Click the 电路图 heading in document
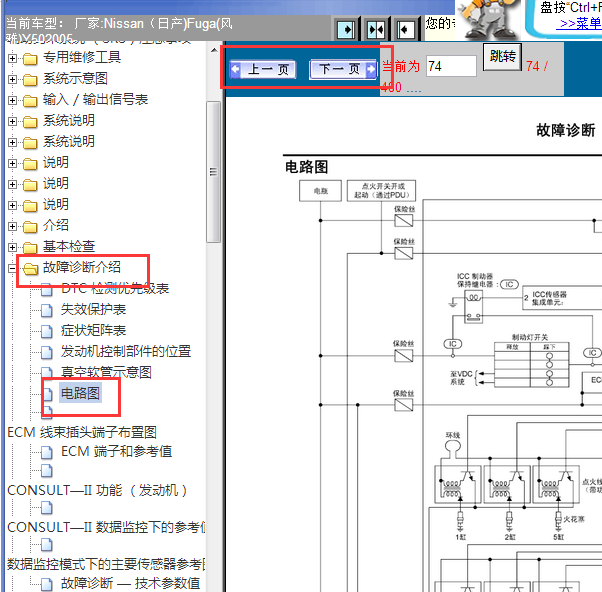The width and height of the screenshot is (602, 592). [306, 167]
